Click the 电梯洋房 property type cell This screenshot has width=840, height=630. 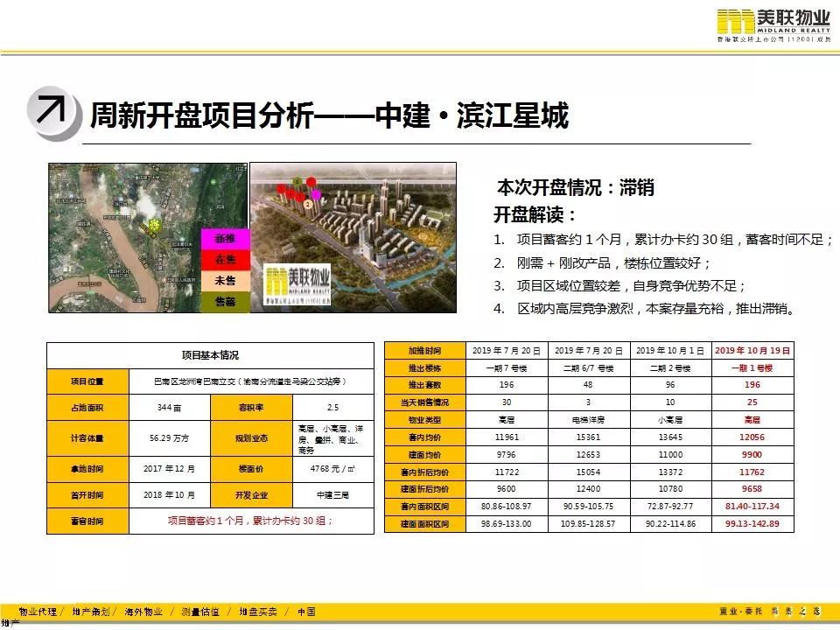click(588, 420)
